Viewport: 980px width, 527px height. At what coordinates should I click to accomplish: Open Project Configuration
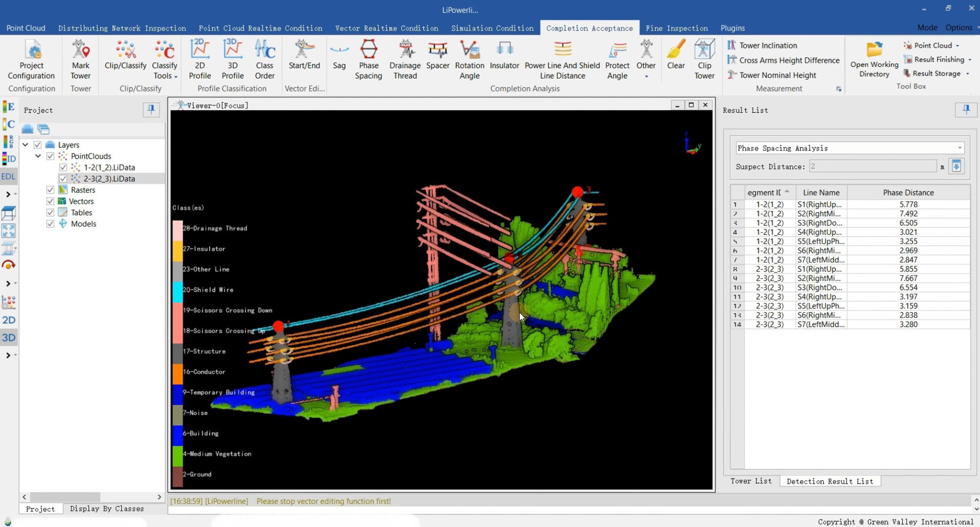[31, 60]
